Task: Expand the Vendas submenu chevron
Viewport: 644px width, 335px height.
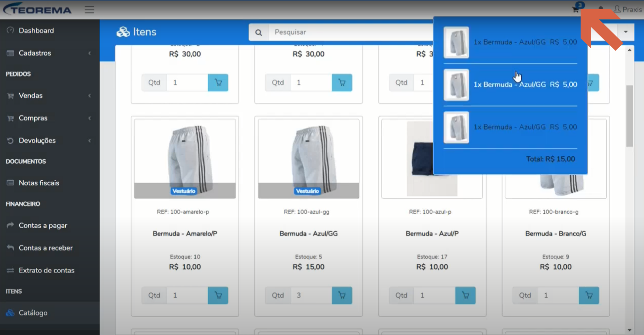Action: 90,96
